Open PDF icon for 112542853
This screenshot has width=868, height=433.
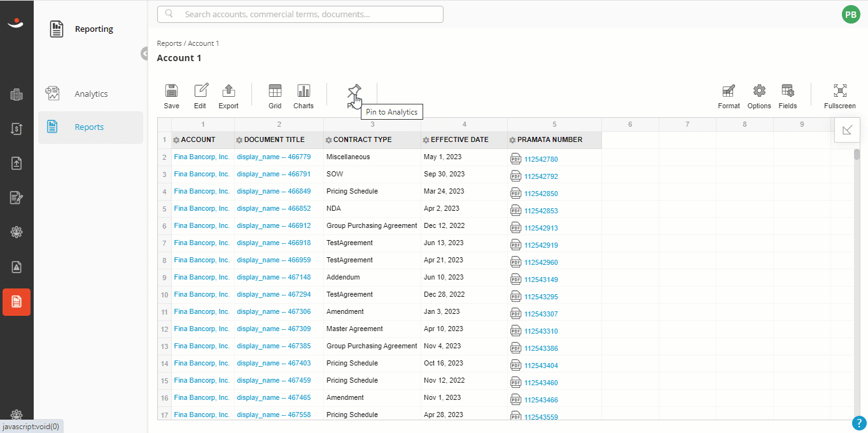click(516, 210)
